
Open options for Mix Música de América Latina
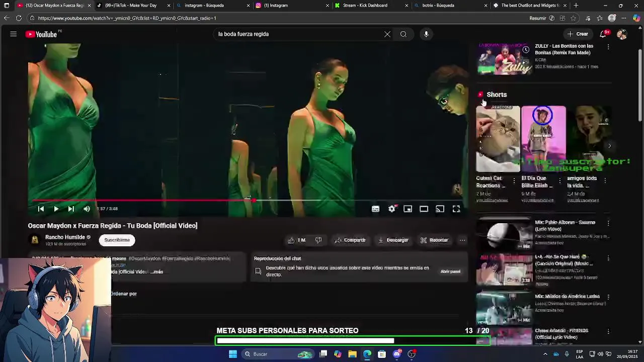click(608, 297)
